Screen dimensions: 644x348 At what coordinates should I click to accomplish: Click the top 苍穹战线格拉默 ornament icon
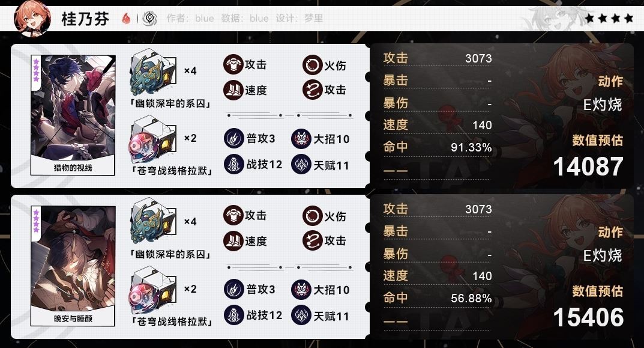153,141
